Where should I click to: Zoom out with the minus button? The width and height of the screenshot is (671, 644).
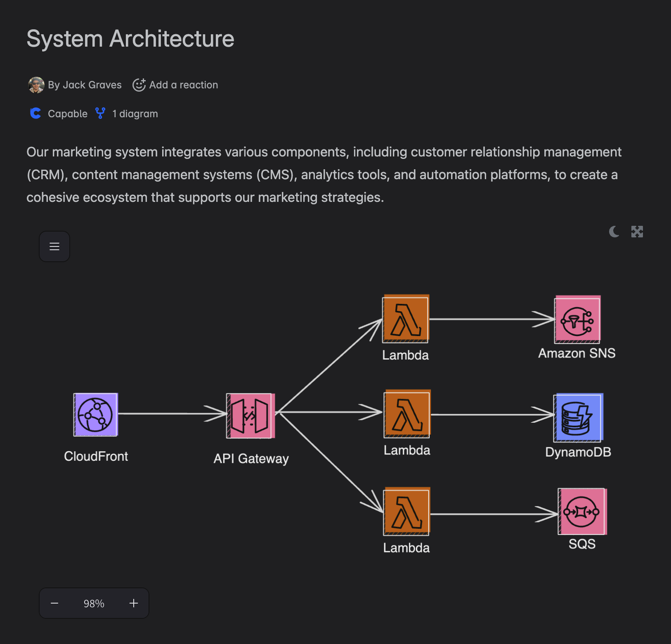(54, 603)
